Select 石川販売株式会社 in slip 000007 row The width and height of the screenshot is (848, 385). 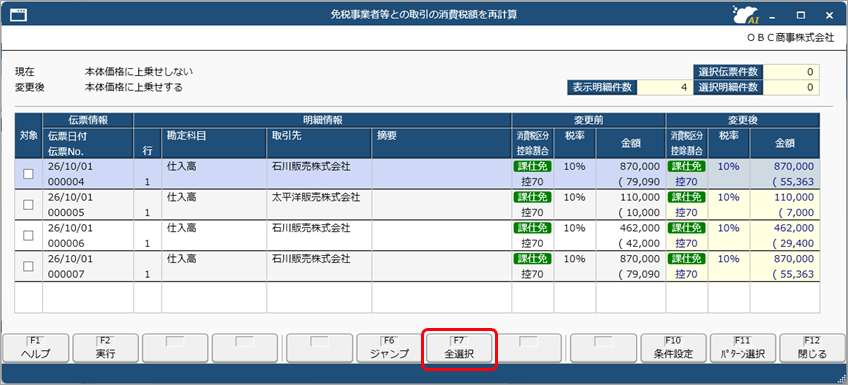tap(311, 259)
